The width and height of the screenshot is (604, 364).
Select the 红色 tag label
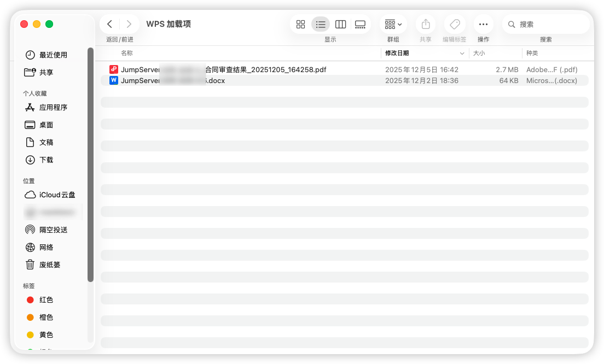click(46, 300)
